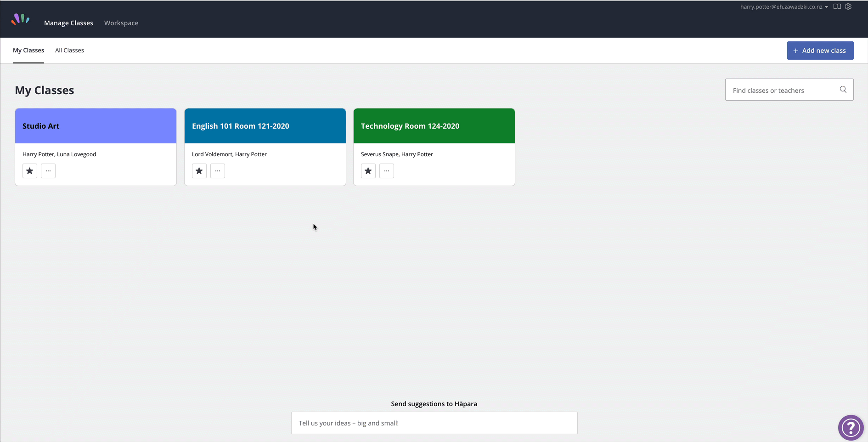Open the English 101 Room 121-2020 card header

pyautogui.click(x=265, y=126)
